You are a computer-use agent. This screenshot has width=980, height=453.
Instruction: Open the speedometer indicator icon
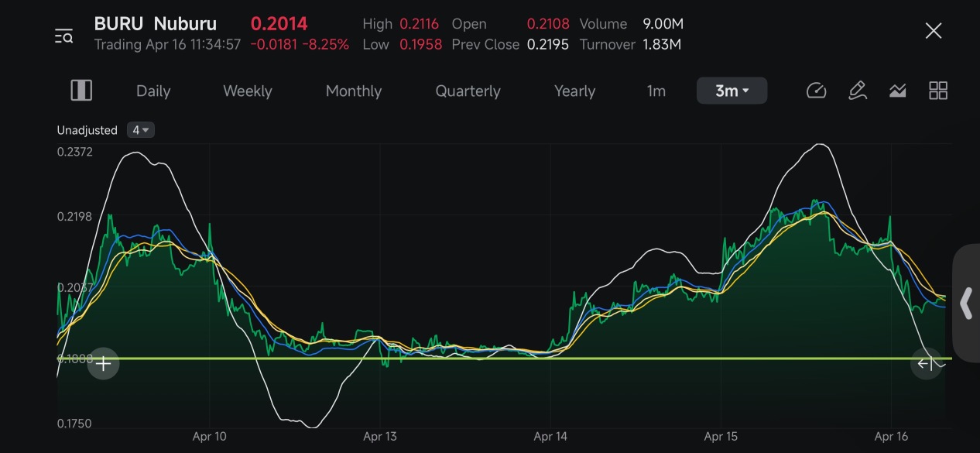[817, 91]
